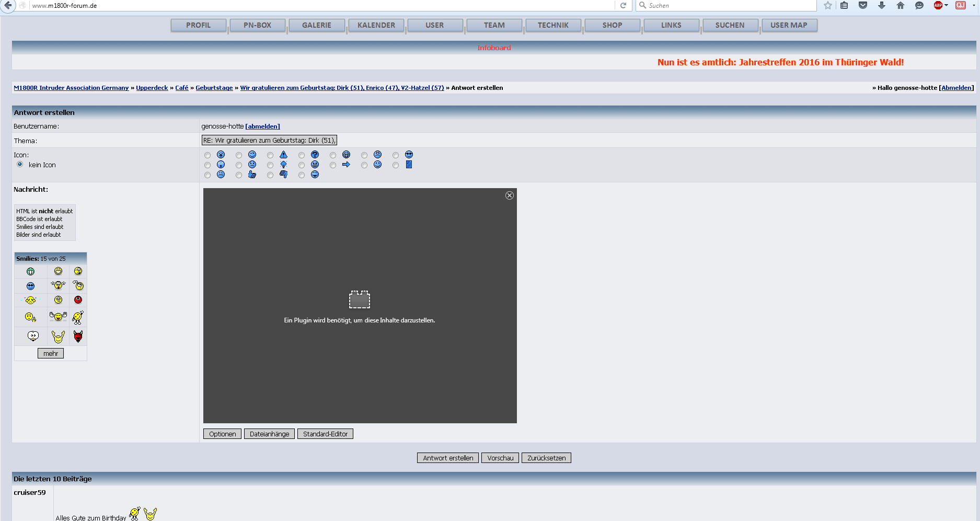Select the question mark post icon radio
Image resolution: width=980 pixels, height=521 pixels.
[x=302, y=155]
